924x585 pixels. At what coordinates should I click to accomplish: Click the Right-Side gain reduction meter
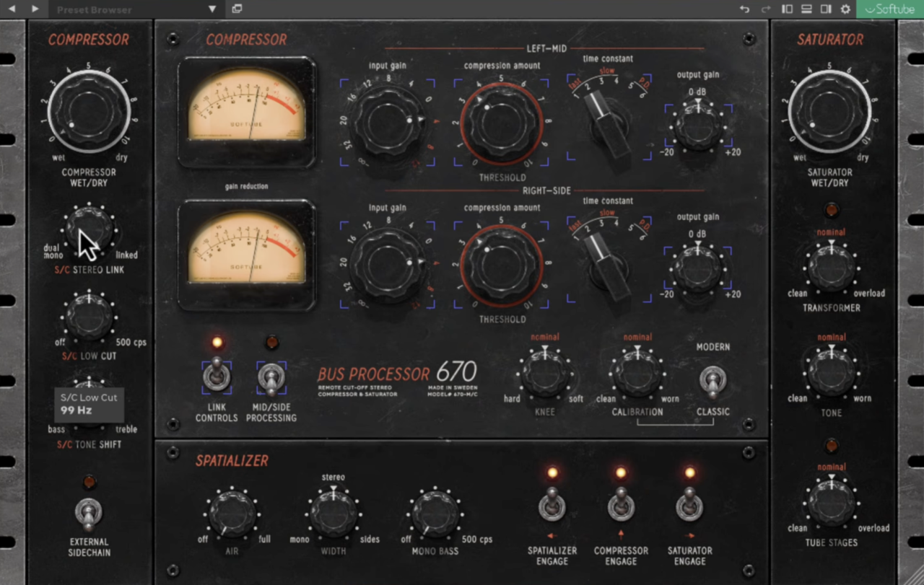tap(247, 255)
